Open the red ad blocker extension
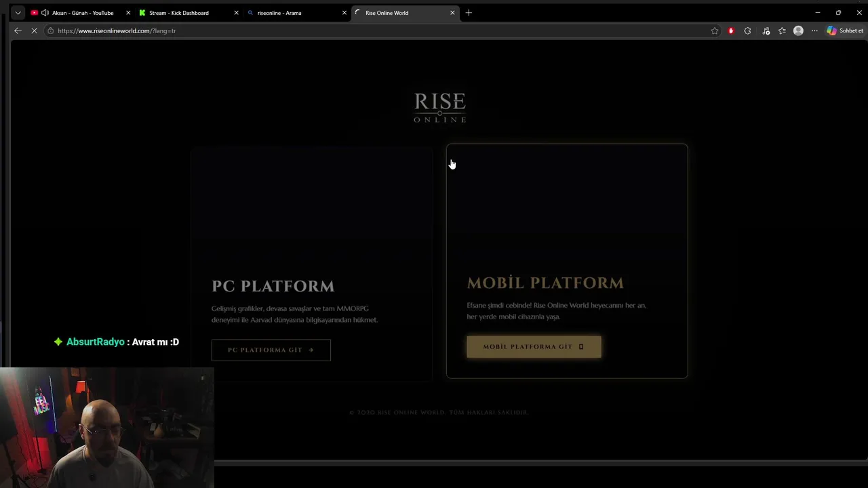 coord(731,30)
